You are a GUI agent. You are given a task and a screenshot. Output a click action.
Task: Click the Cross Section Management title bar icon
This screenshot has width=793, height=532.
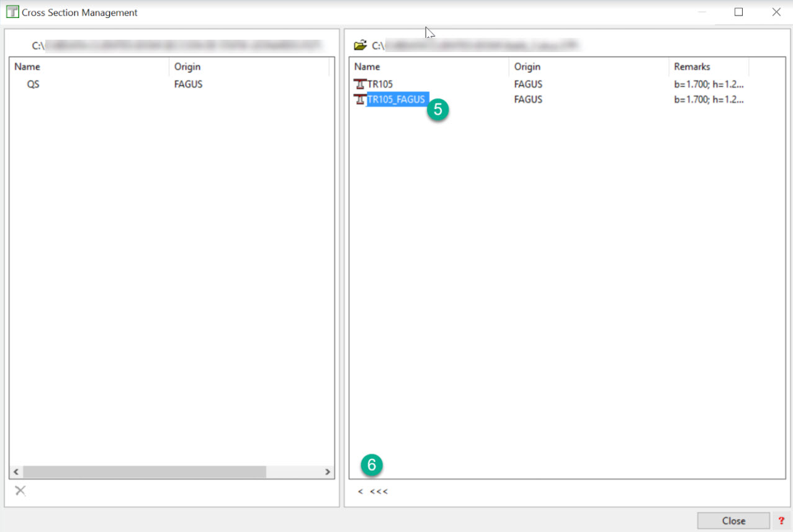12,12
